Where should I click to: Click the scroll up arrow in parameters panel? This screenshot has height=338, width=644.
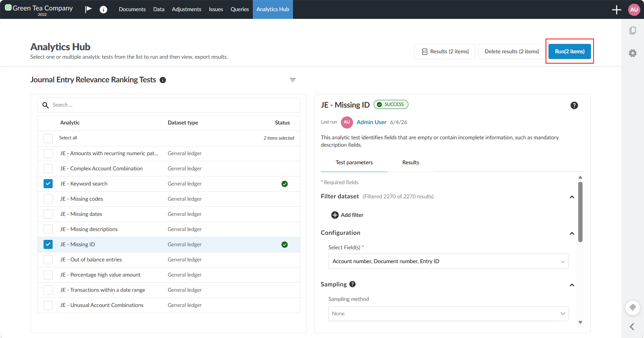point(580,177)
